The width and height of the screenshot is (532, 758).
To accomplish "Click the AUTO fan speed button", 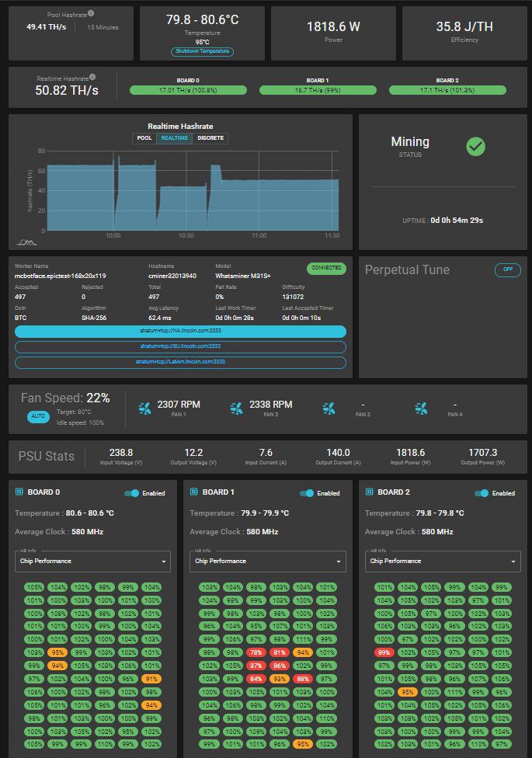I will (x=38, y=416).
